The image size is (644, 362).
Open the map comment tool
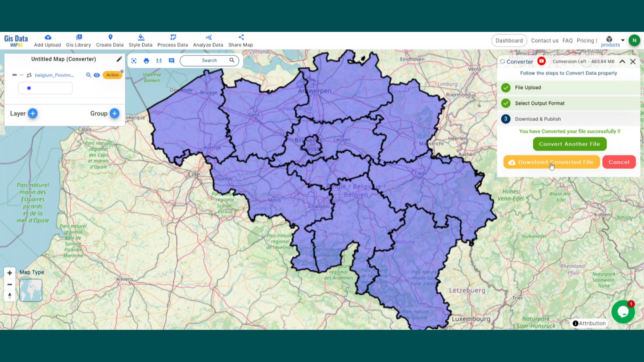click(171, 60)
